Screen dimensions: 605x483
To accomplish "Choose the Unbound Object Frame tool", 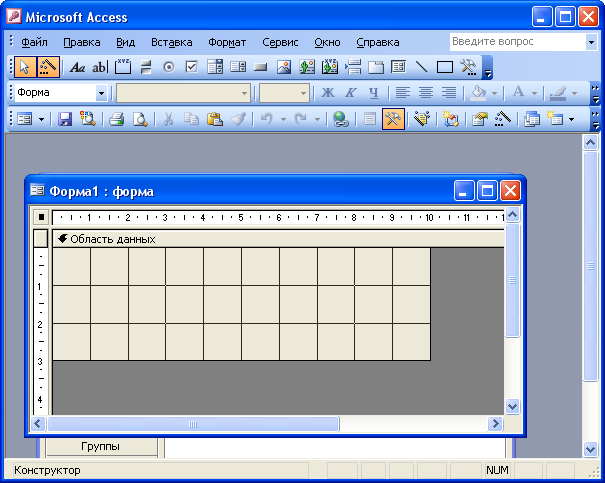I will (307, 67).
